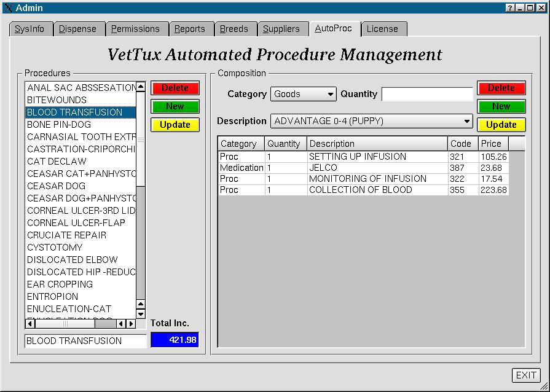This screenshot has height=392, width=550.
Task: Select CARNASIAL TOOTH EXTR procedure
Action: (81, 137)
